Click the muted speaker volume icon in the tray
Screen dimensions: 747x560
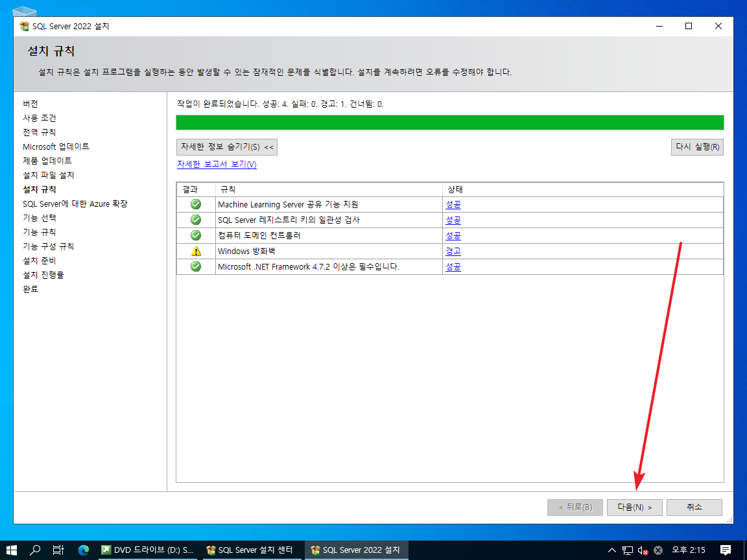coord(643,550)
